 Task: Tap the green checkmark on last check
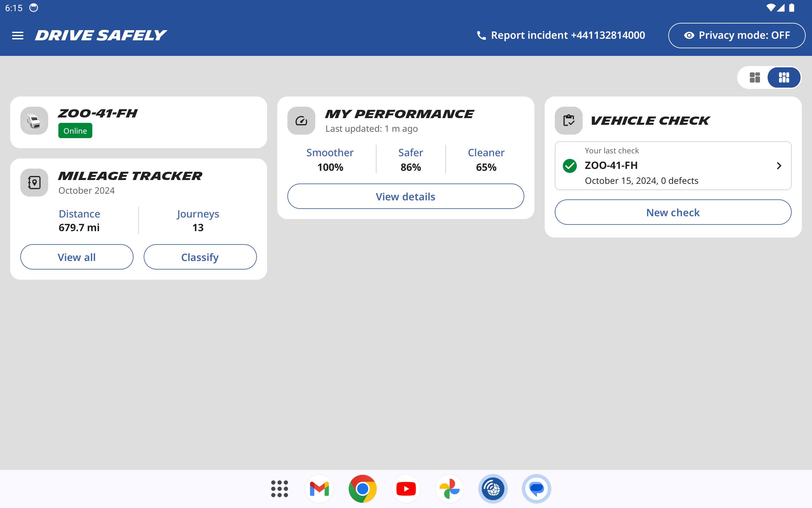[570, 166]
